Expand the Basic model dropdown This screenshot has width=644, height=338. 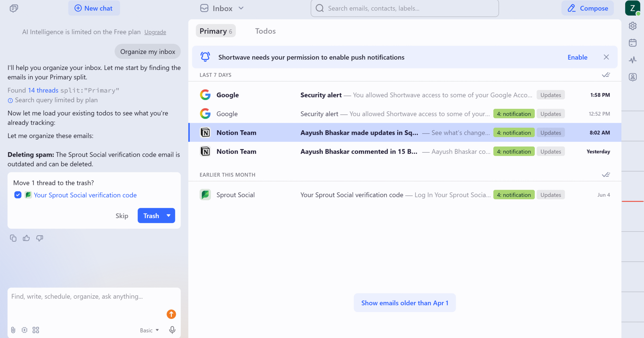pos(149,330)
